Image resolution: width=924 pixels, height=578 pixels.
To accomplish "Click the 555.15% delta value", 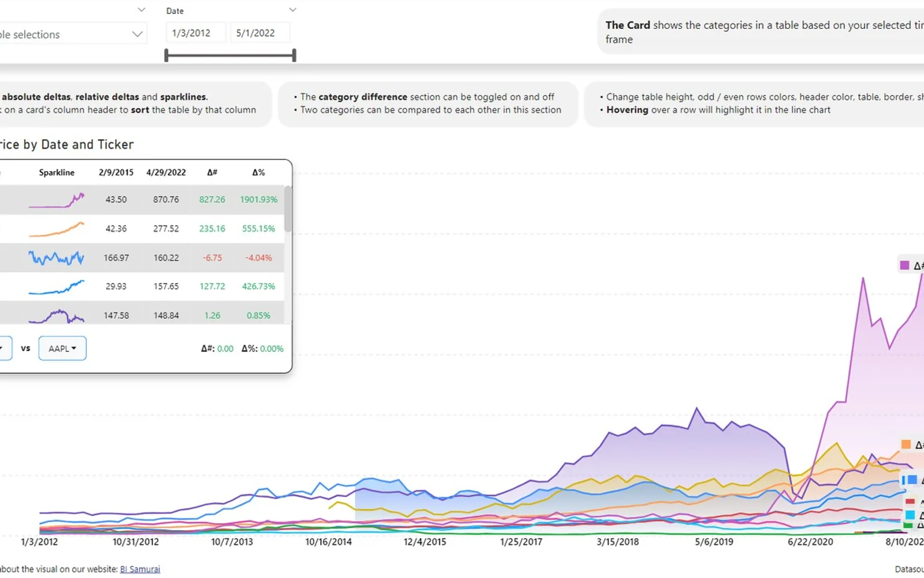I will 259,228.
